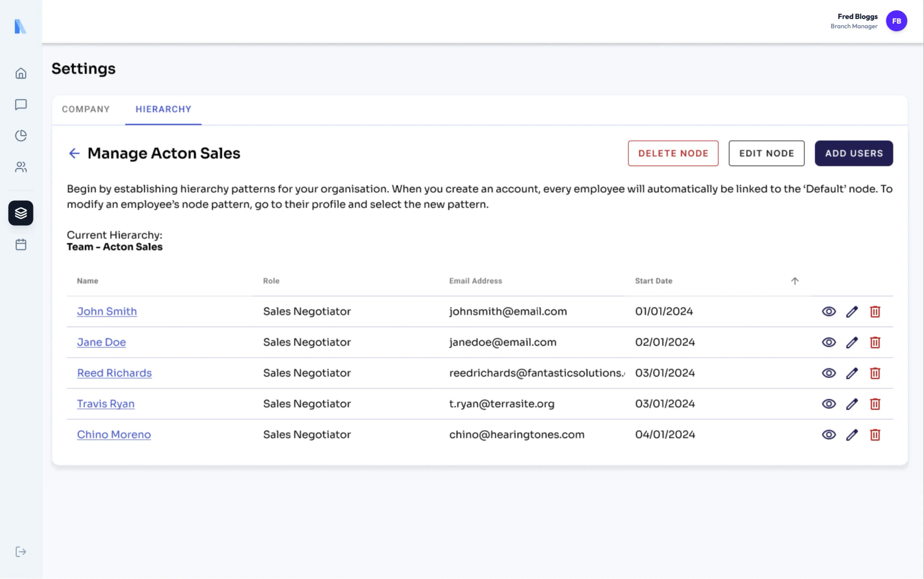Switch to the Company tab
Screen dimensions: 924x579
pyautogui.click(x=85, y=109)
